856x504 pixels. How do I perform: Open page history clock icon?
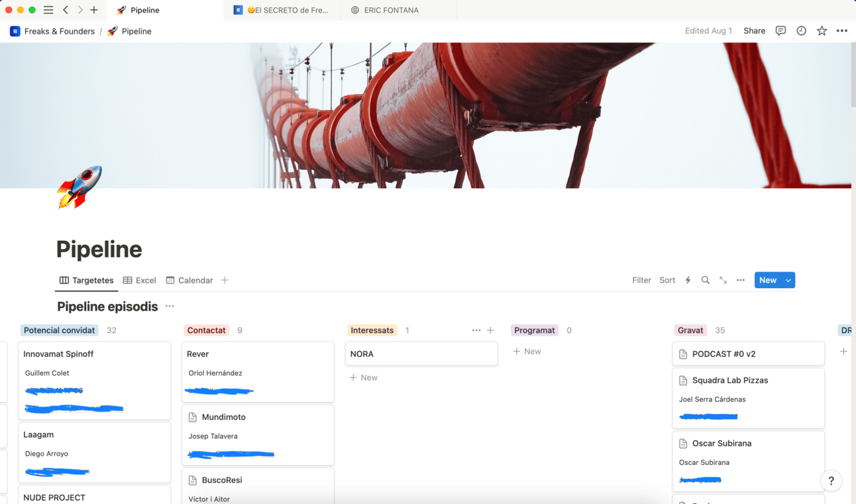(801, 30)
